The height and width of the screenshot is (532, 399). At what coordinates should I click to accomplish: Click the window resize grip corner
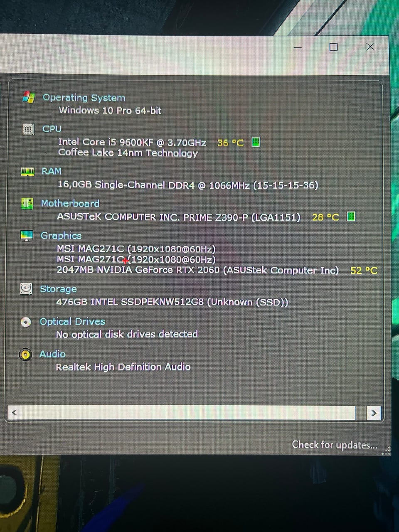386,451
